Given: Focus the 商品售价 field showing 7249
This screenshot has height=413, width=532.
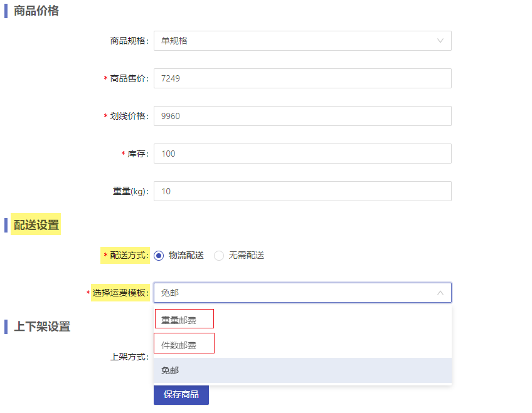Looking at the screenshot, I should coord(302,78).
